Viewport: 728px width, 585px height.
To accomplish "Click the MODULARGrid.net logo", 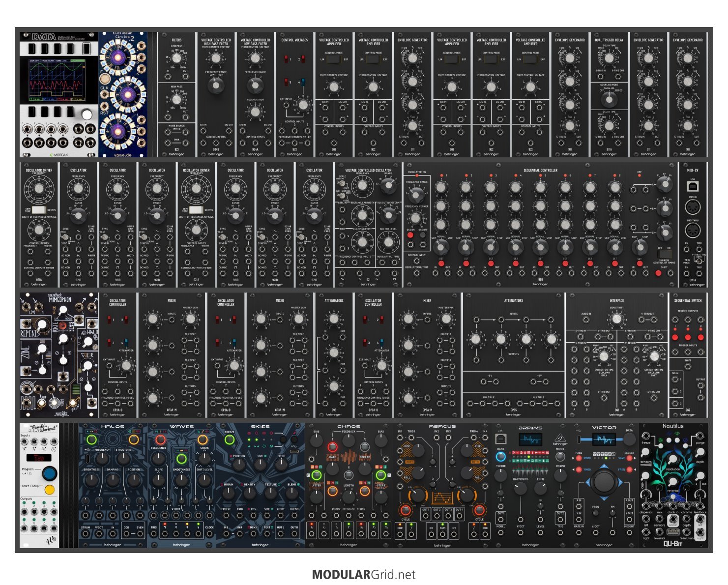I will coord(364,575).
